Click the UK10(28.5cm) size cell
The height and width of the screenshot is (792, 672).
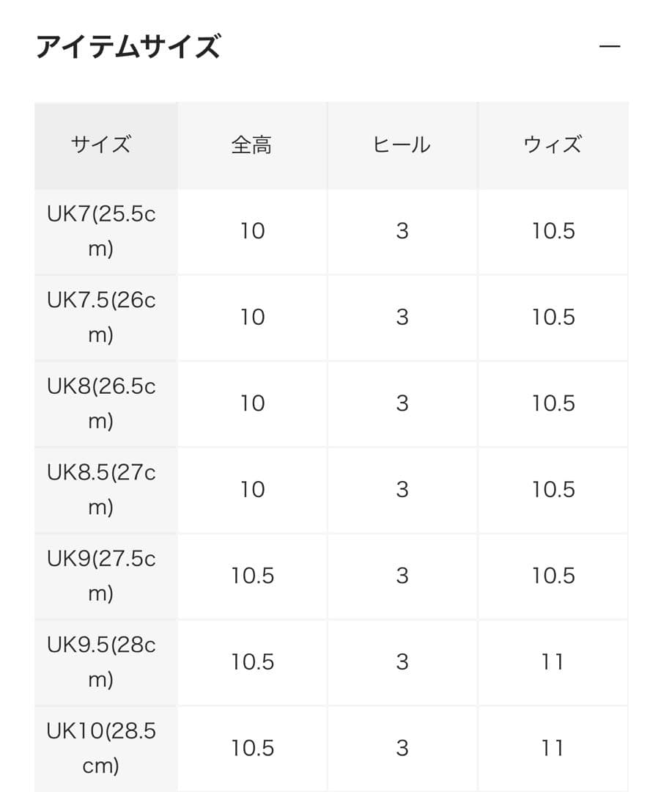tap(106, 747)
